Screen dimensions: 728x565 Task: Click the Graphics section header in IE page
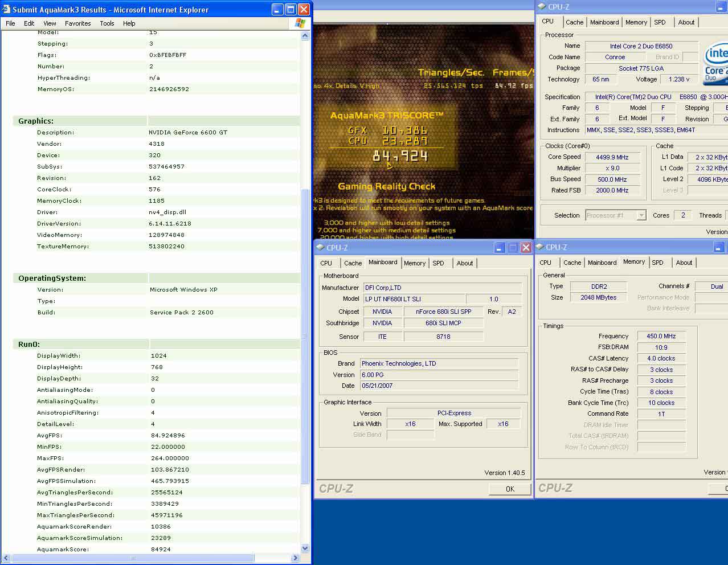tap(36, 121)
